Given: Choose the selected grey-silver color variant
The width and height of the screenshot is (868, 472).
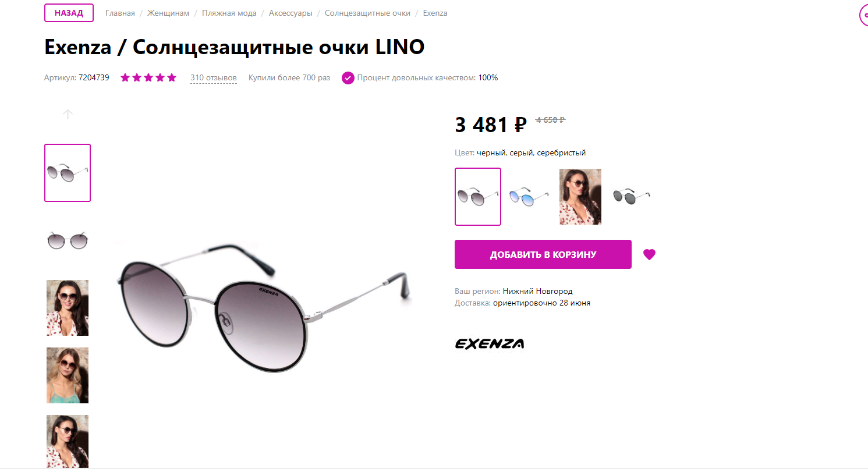Looking at the screenshot, I should click(478, 197).
